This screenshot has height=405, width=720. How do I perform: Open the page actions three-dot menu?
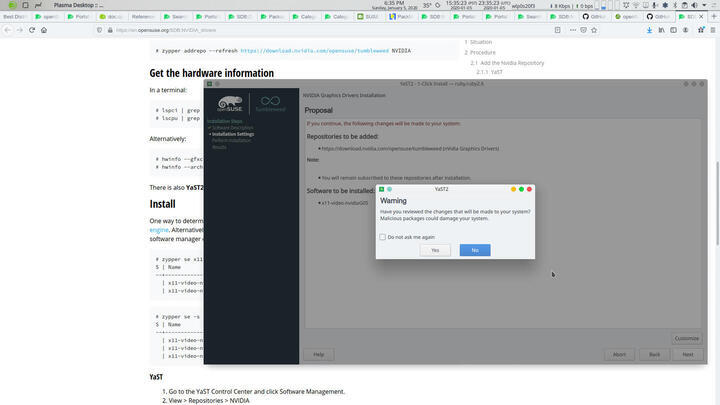tap(573, 30)
